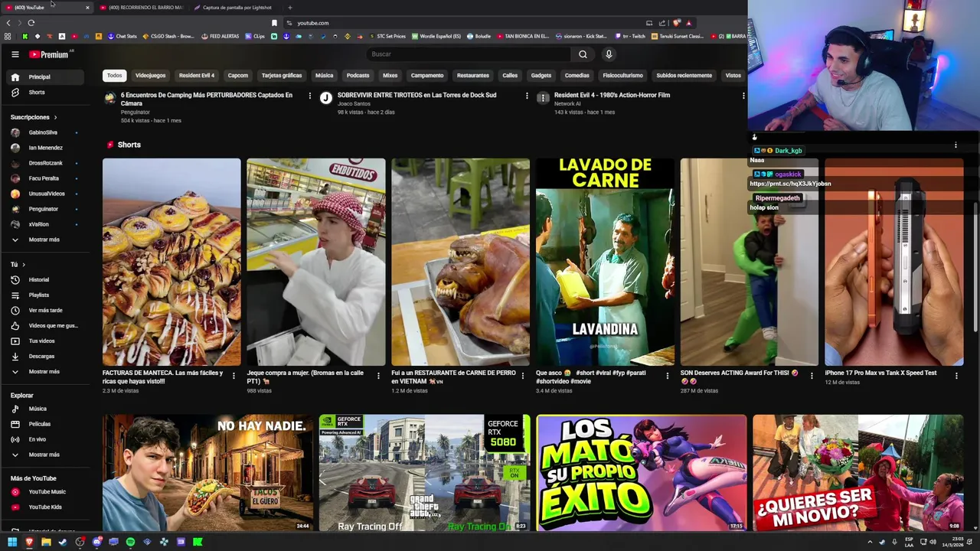Go back with browser back arrow
Image resolution: width=980 pixels, height=551 pixels.
click(x=8, y=23)
